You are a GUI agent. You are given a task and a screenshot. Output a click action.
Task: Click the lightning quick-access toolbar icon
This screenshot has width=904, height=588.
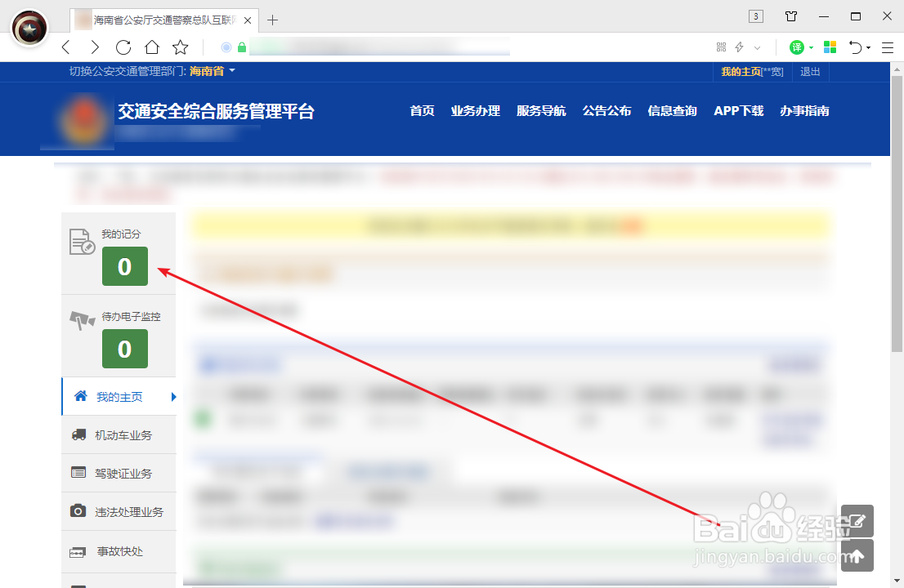(739, 47)
